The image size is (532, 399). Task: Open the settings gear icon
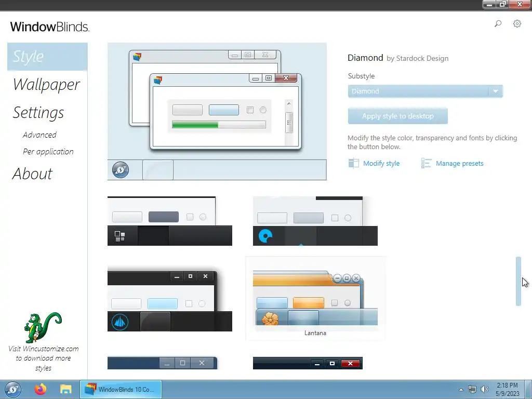[517, 23]
